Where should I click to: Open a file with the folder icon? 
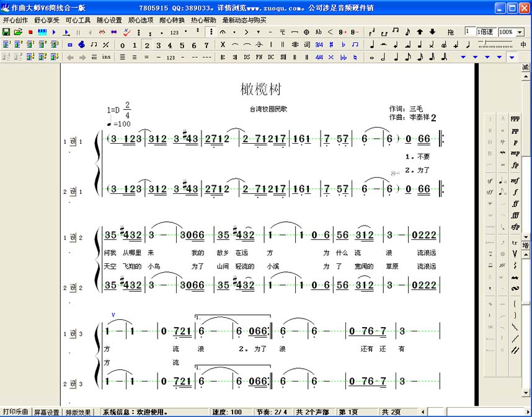coord(18,32)
